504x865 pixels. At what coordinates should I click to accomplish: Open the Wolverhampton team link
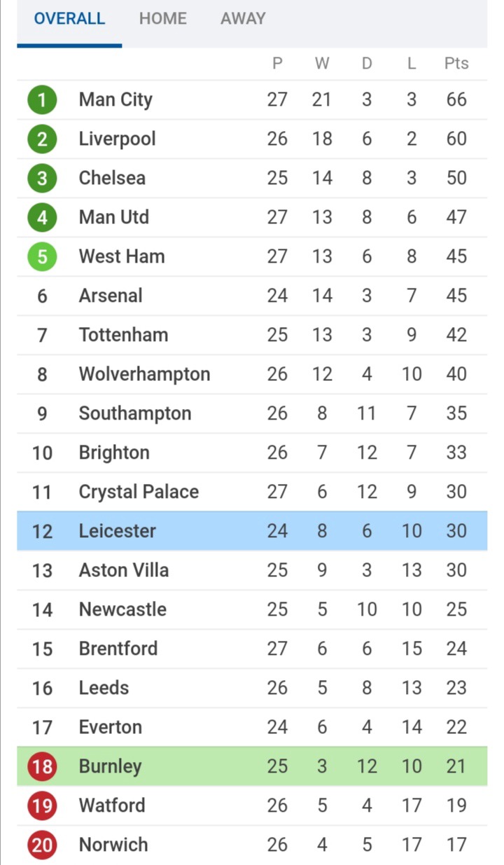[x=144, y=374]
